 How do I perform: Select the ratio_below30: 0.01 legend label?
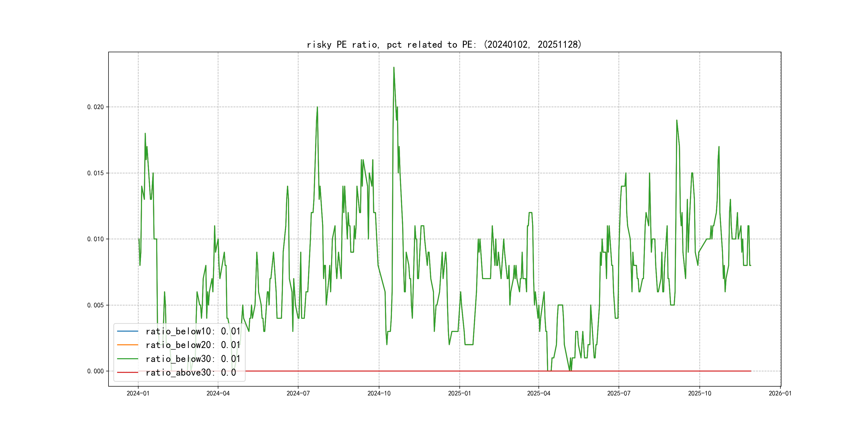193,359
